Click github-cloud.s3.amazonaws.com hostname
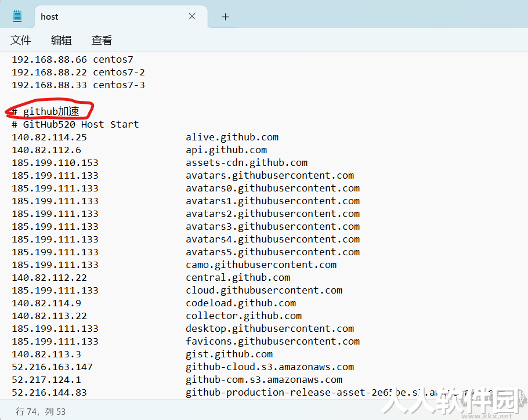The width and height of the screenshot is (528, 420). 270,367
